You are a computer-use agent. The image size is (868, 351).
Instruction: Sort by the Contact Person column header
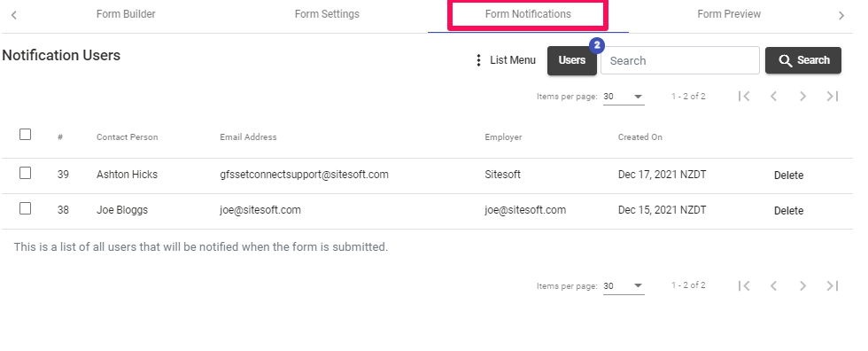(127, 137)
